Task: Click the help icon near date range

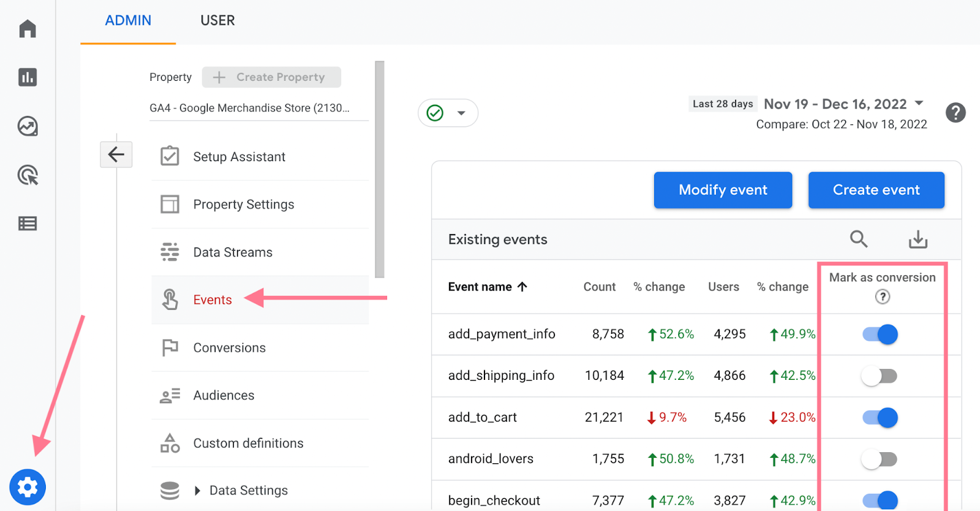Action: (955, 113)
